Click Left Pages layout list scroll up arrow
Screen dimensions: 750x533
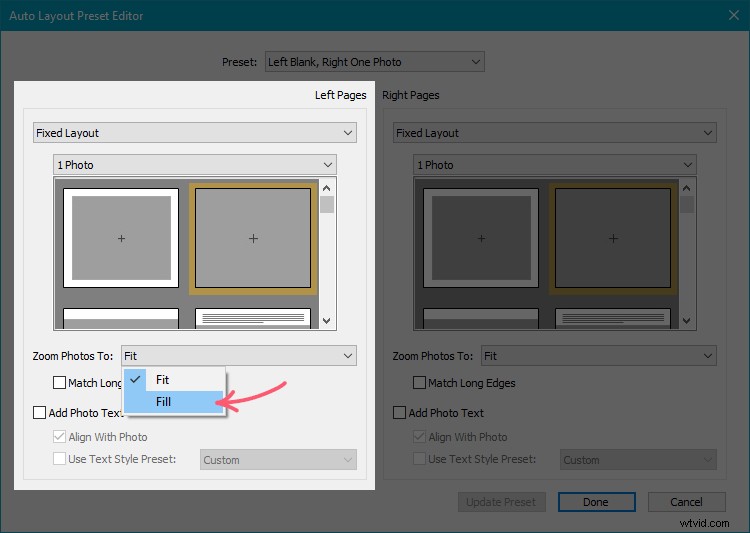pyautogui.click(x=327, y=188)
